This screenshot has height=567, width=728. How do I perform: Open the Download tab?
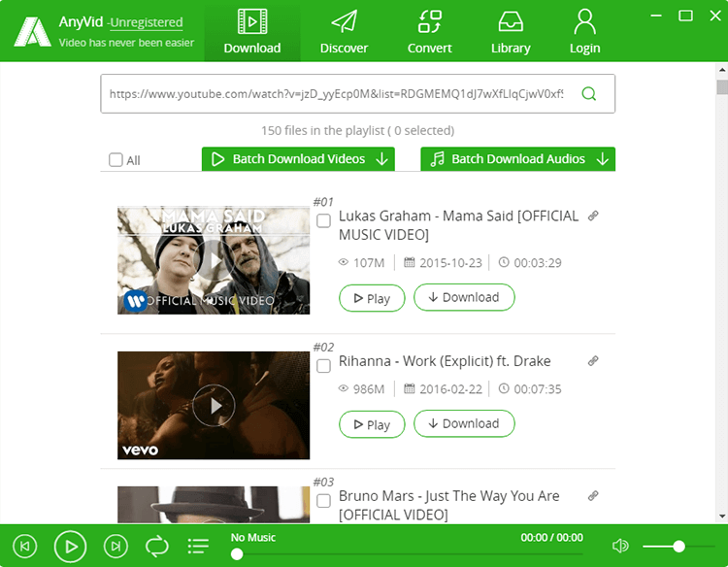[x=252, y=31]
